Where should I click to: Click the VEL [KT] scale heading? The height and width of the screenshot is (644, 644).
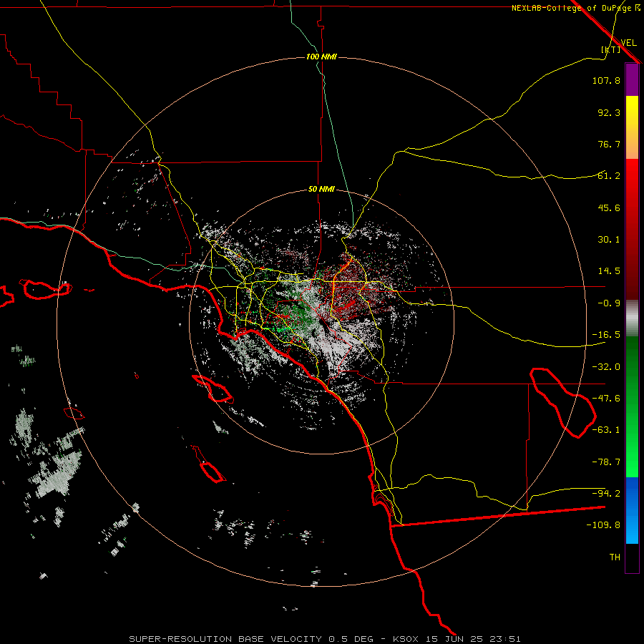(x=620, y=46)
